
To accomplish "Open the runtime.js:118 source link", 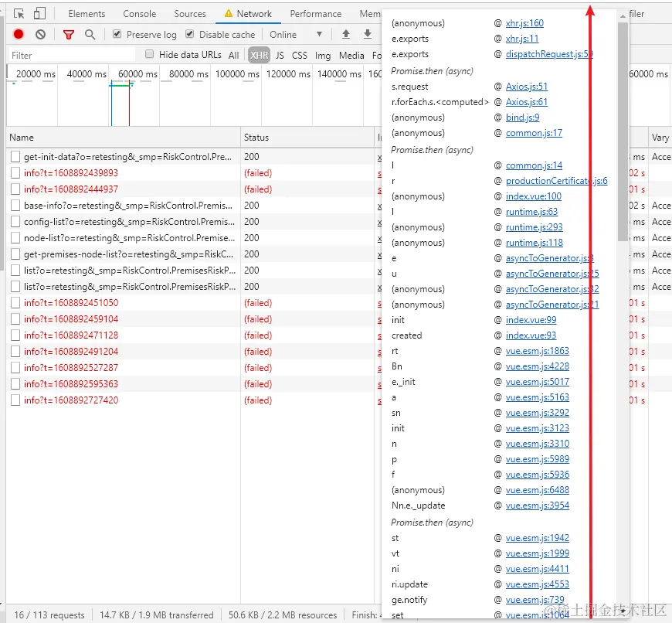I will coord(535,243).
